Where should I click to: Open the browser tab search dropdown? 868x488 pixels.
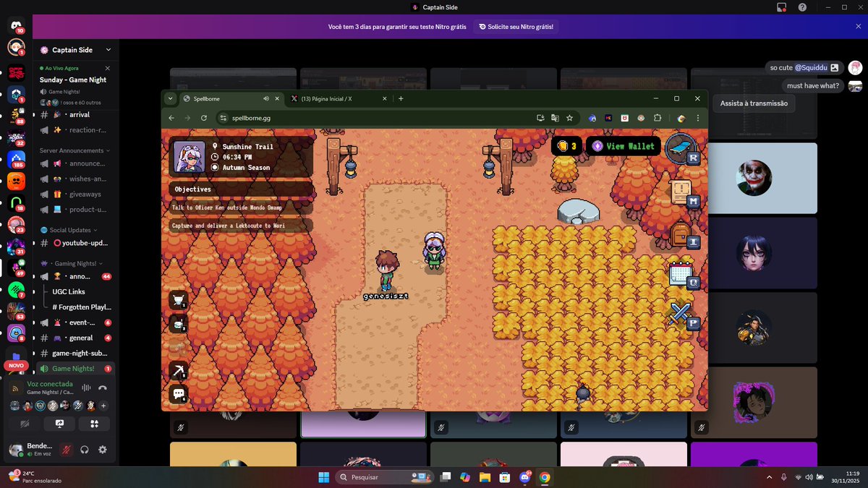point(170,98)
